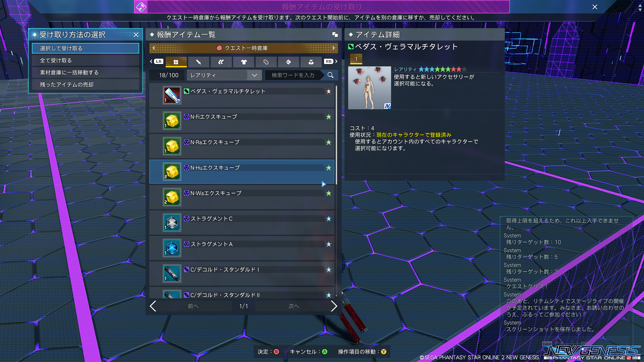Open the レアリティ sort dropdown
This screenshot has height=362, width=644.
click(x=224, y=75)
